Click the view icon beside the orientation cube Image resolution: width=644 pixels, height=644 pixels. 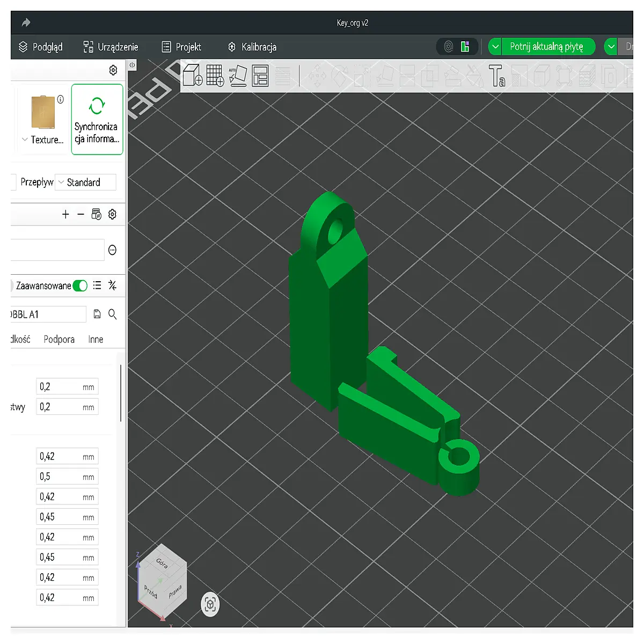pos(210,604)
